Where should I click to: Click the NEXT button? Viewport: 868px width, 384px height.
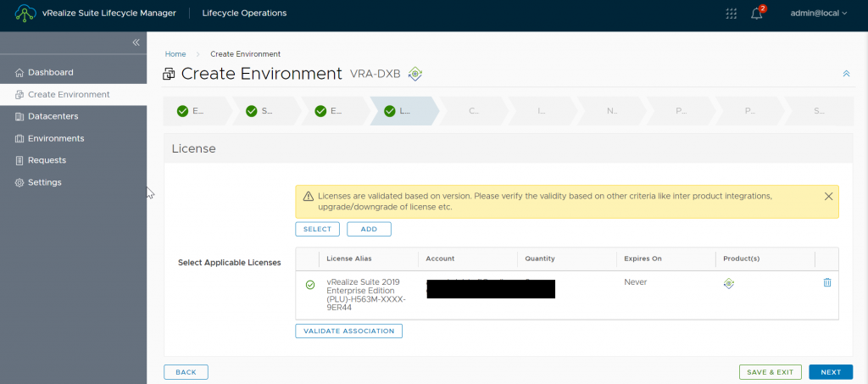pyautogui.click(x=831, y=372)
